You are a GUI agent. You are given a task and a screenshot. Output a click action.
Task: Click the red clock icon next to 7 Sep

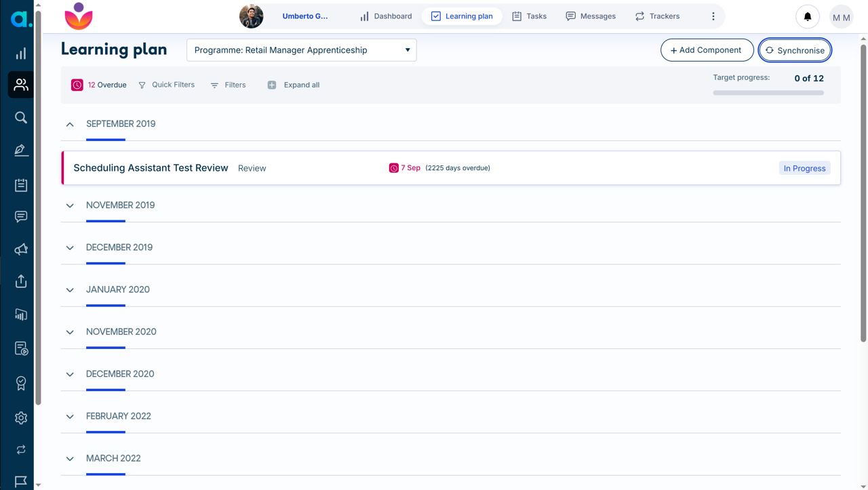tap(393, 168)
